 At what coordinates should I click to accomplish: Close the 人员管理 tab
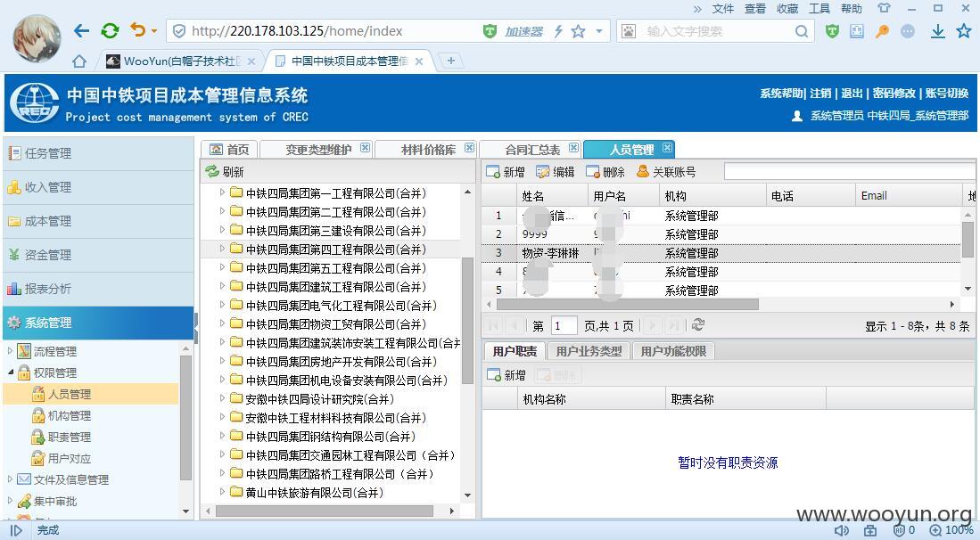[x=667, y=148]
